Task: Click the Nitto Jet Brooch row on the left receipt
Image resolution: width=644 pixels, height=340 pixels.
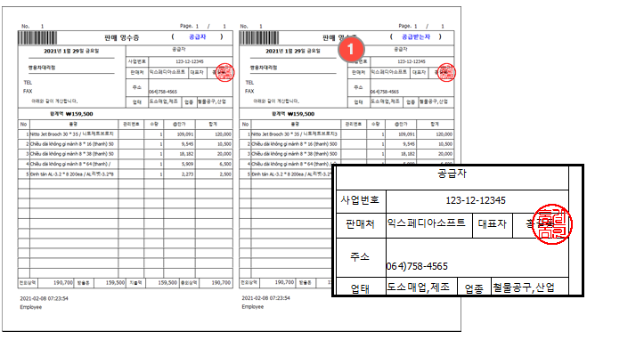Action: (x=126, y=134)
